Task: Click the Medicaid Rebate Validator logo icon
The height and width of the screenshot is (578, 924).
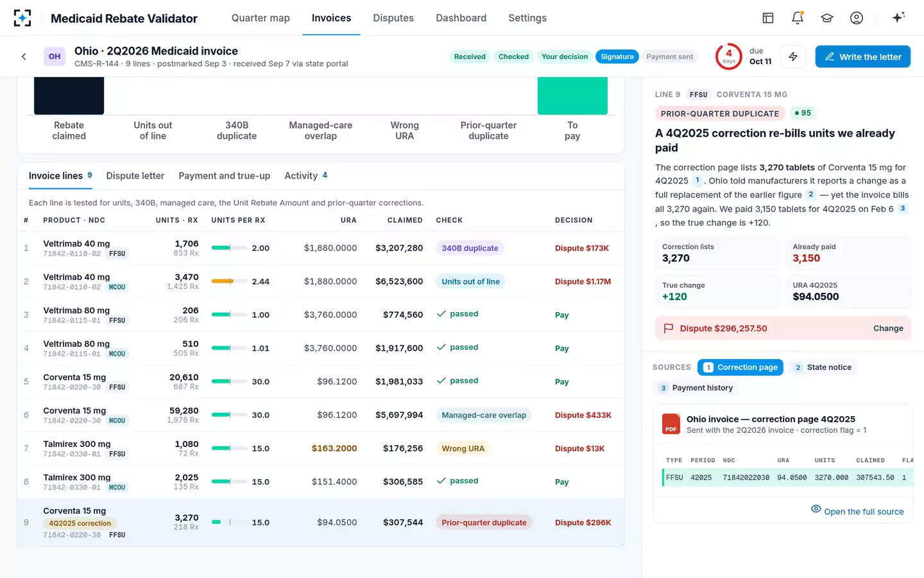Action: 22,18
